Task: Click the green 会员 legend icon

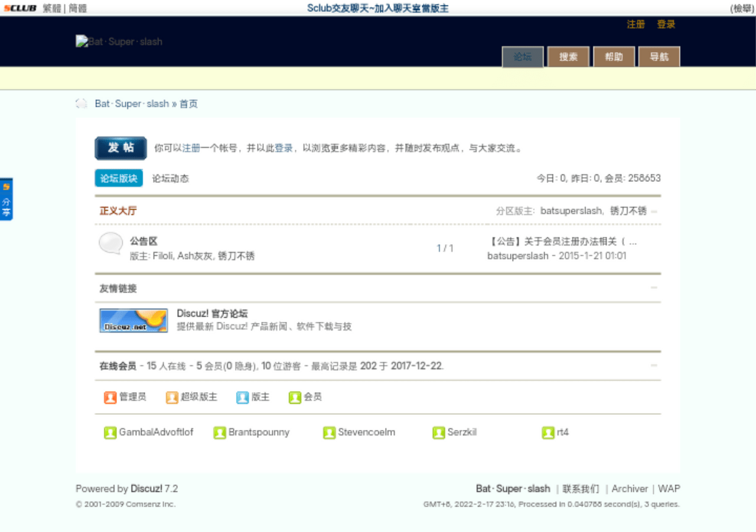Action: [x=295, y=397]
